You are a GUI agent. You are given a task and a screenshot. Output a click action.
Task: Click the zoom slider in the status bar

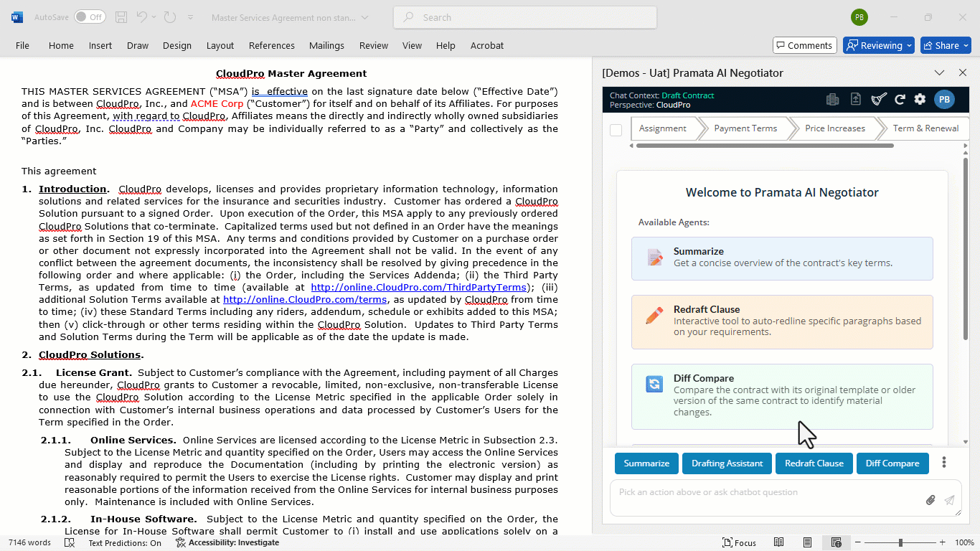tap(900, 542)
